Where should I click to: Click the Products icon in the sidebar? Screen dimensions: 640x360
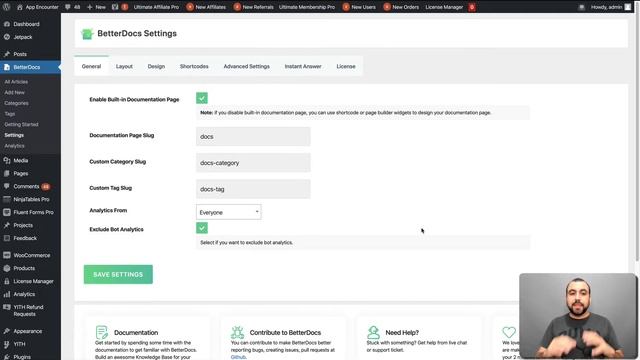(7, 268)
